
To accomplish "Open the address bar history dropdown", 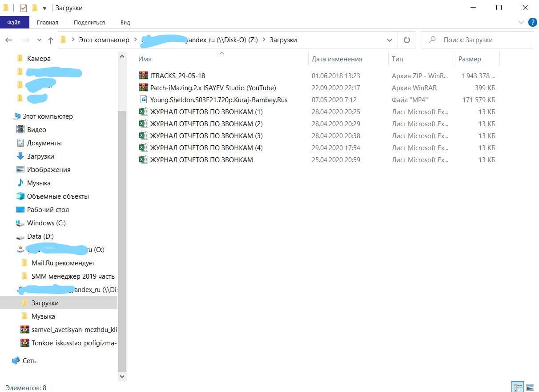I will click(390, 40).
